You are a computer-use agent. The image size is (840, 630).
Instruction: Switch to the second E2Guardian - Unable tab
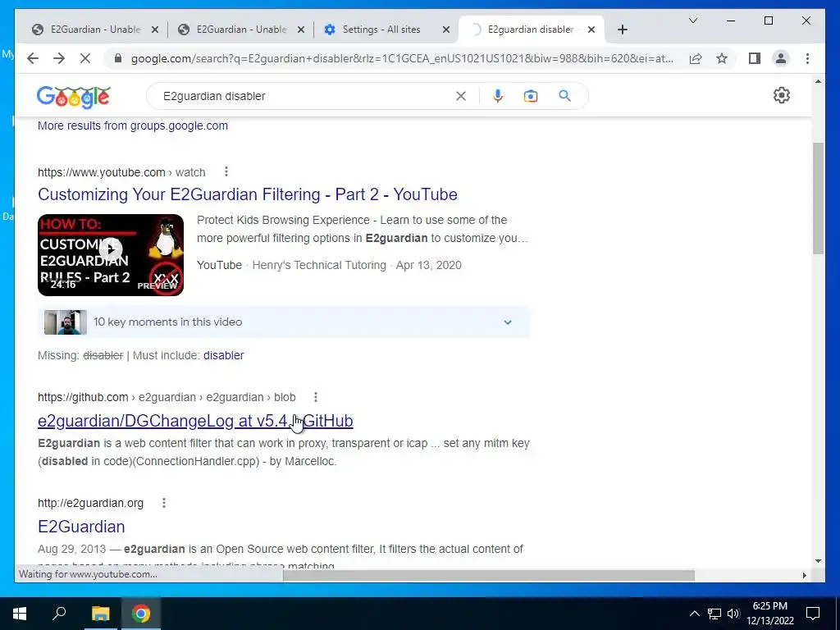[x=241, y=30]
